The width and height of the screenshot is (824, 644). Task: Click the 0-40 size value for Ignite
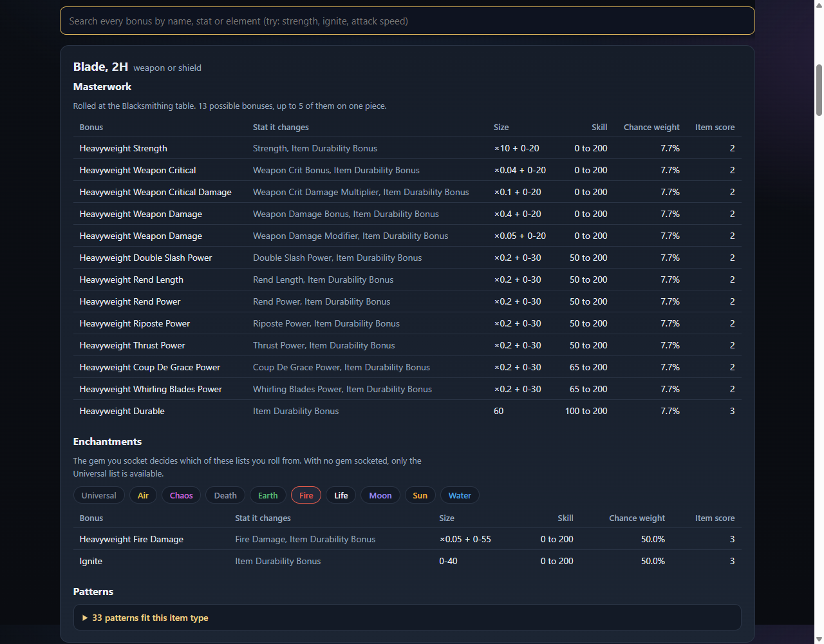(448, 561)
